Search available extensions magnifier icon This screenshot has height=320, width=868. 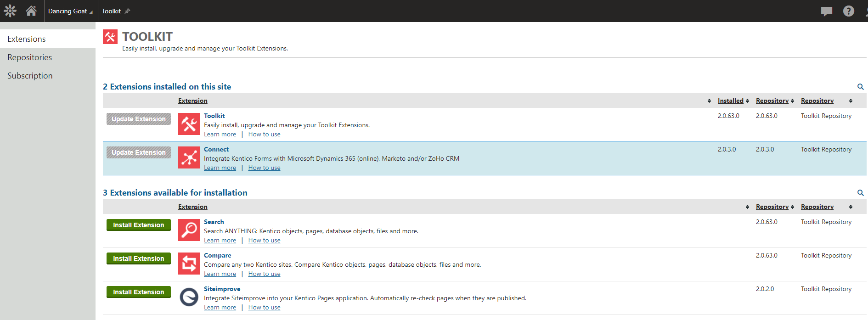tap(861, 193)
